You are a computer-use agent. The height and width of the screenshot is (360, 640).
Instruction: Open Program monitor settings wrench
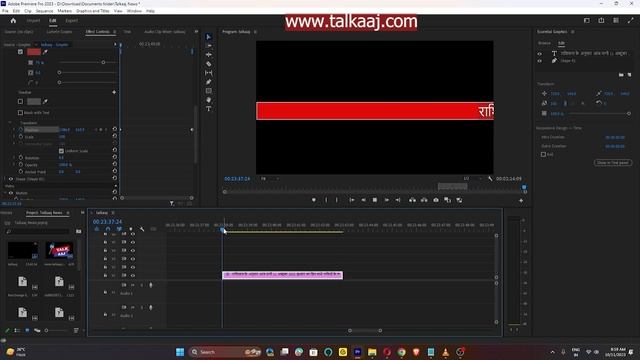pyautogui.click(x=490, y=178)
